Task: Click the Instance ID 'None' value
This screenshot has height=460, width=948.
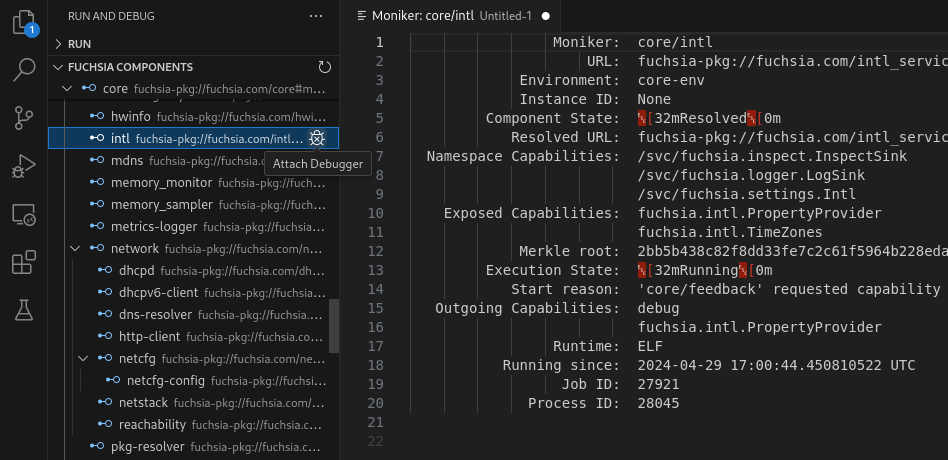Action: [654, 99]
